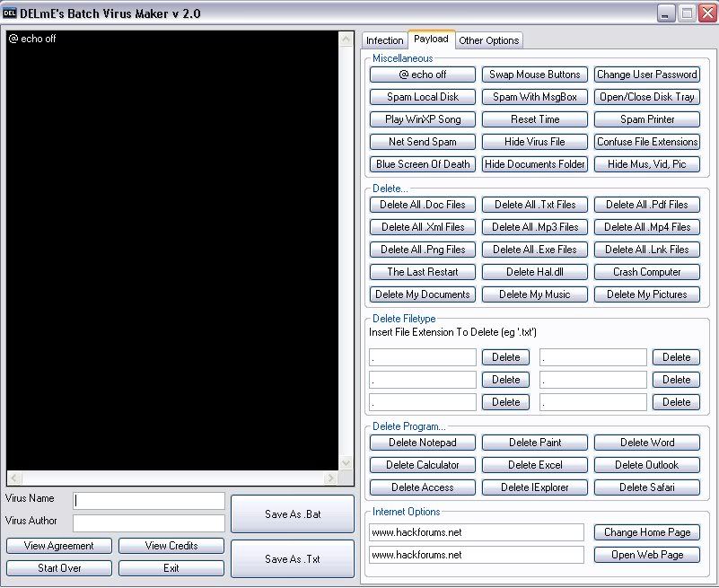The width and height of the screenshot is (719, 588).
Task: Click the Save As .Txt button
Action: pyautogui.click(x=293, y=559)
